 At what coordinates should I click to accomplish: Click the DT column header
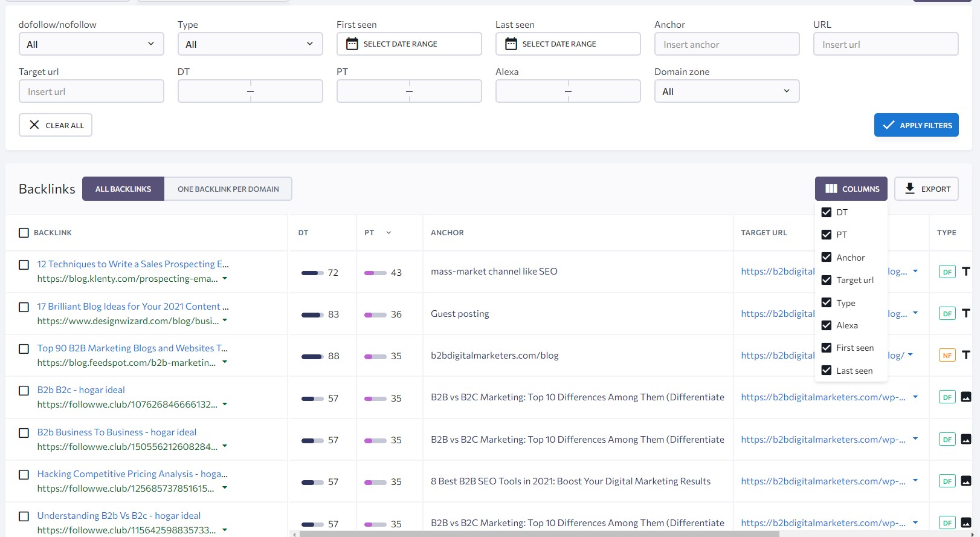pos(303,233)
